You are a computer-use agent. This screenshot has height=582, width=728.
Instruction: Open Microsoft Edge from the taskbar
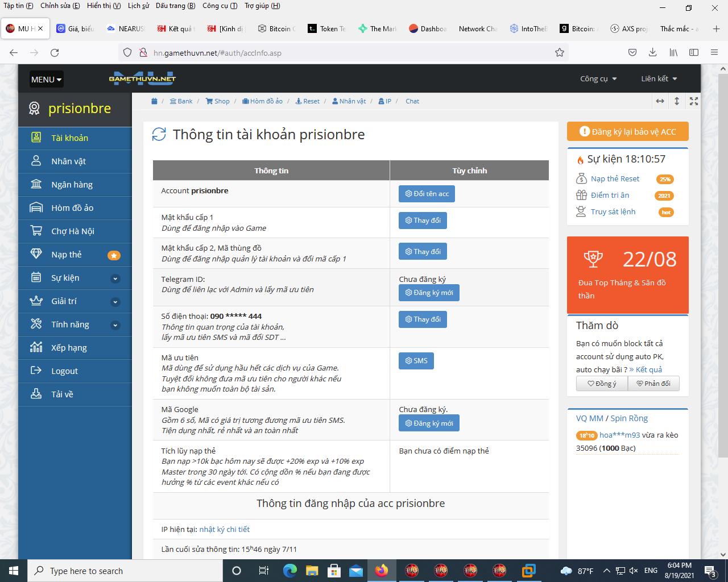290,571
